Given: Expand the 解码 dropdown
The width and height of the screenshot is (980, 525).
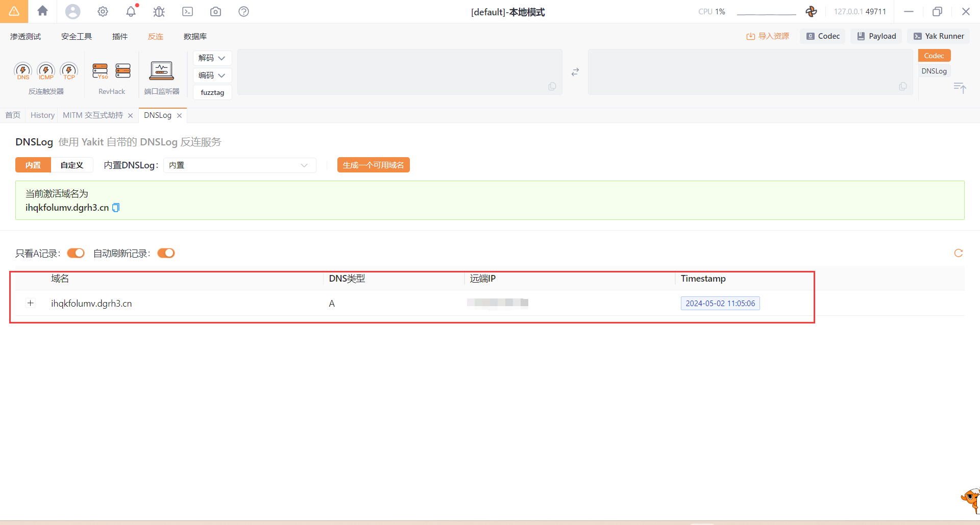Looking at the screenshot, I should pos(212,58).
